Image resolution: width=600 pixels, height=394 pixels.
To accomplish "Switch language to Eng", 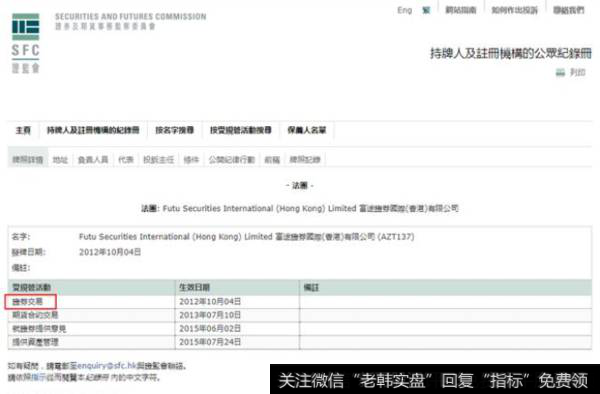I will pos(404,10).
